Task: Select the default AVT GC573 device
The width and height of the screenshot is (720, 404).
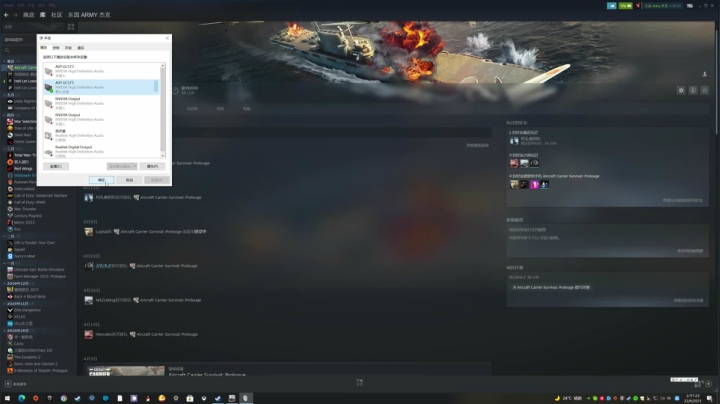Action: [101, 87]
